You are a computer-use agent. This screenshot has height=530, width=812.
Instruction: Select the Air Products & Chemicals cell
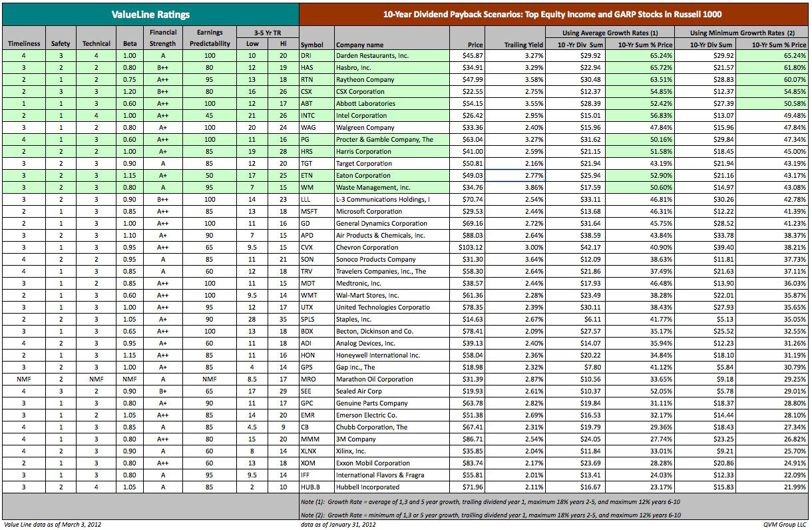[392, 236]
